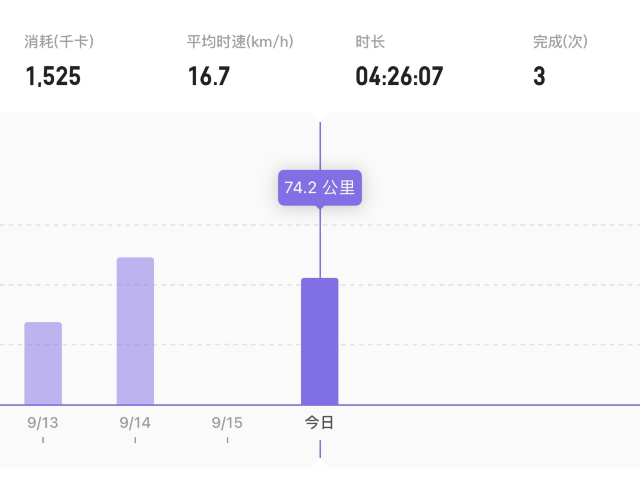Select the 9/14 distance bar
The width and height of the screenshot is (640, 480).
(135, 331)
